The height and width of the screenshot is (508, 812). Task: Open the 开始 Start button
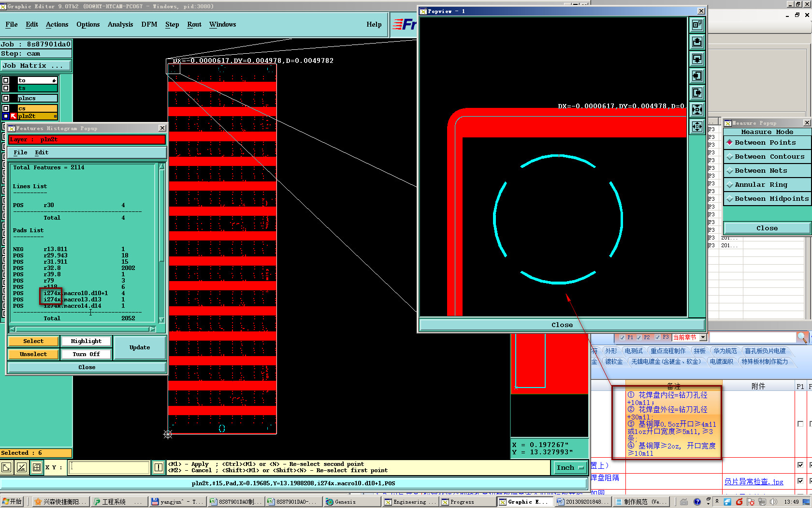(x=12, y=502)
